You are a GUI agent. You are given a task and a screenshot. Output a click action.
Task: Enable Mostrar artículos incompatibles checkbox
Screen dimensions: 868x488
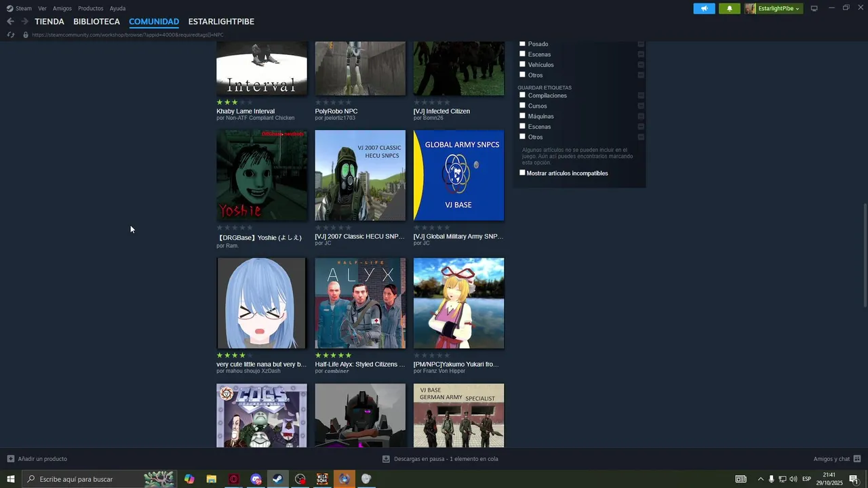tap(522, 173)
